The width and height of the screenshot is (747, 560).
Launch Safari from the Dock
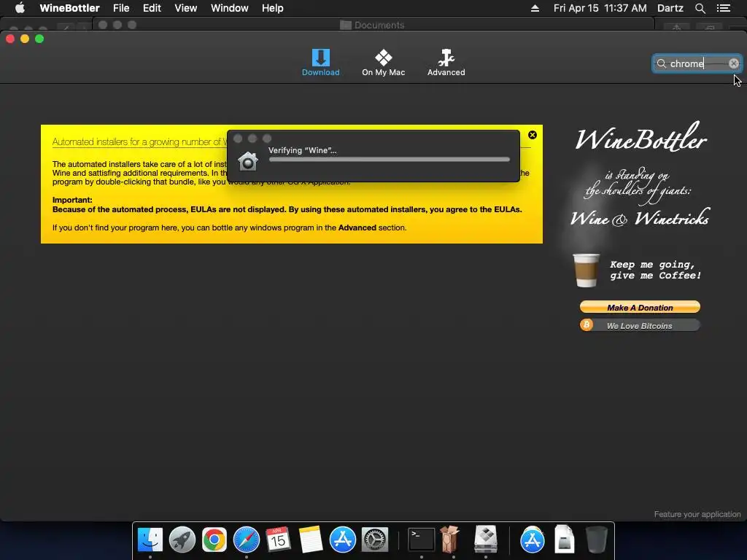[247, 540]
